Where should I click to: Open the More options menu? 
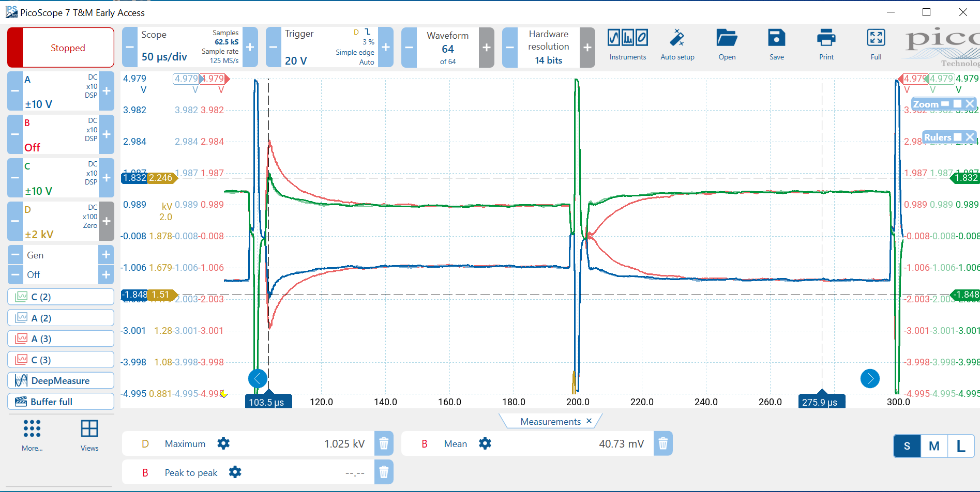pos(32,435)
